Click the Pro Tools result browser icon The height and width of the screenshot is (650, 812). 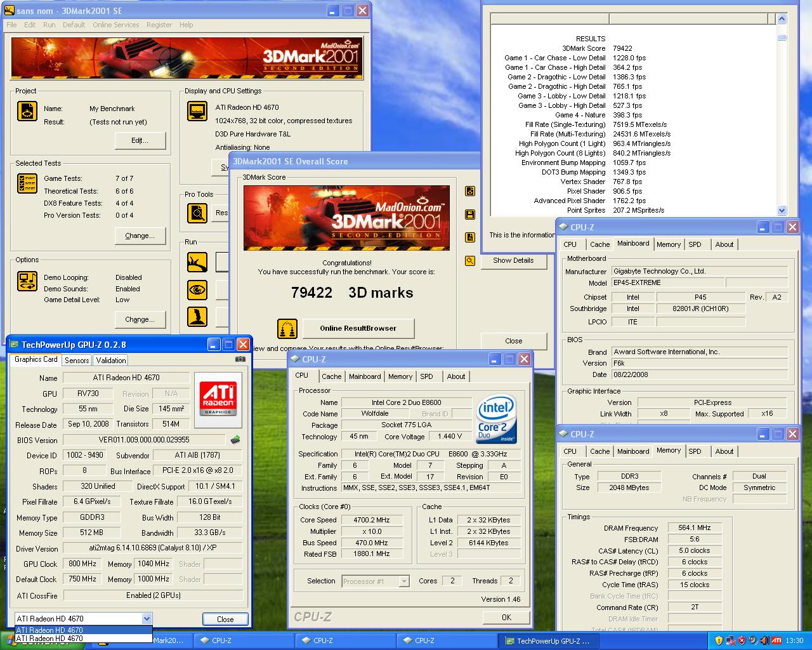tap(197, 213)
